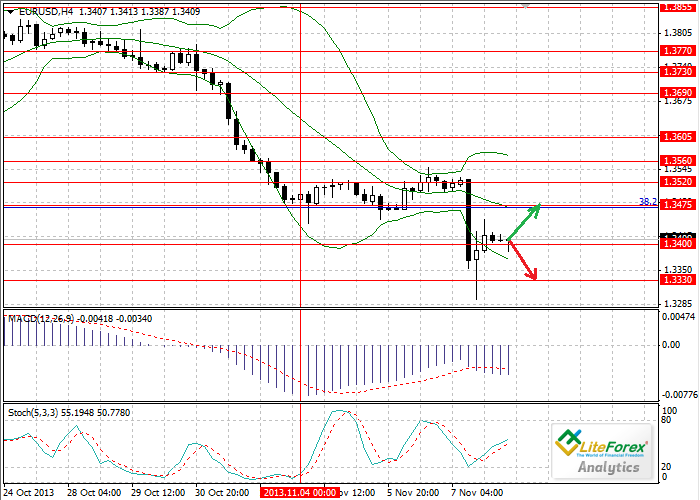
Task: Click the 1.3520 price level label
Action: 677,182
